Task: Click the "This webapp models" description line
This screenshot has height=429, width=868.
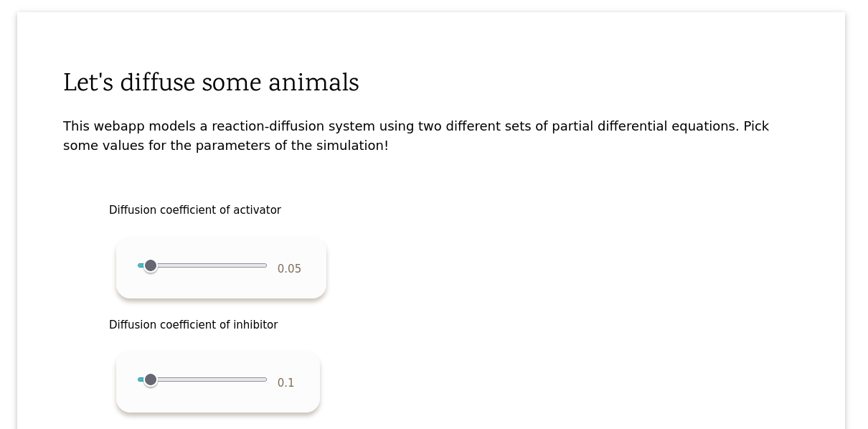Action: coord(416,126)
